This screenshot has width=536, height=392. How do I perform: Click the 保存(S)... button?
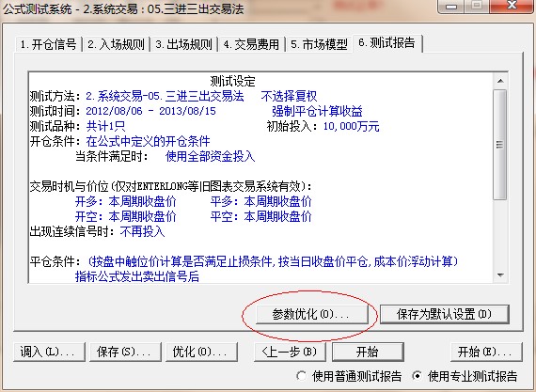(x=125, y=352)
